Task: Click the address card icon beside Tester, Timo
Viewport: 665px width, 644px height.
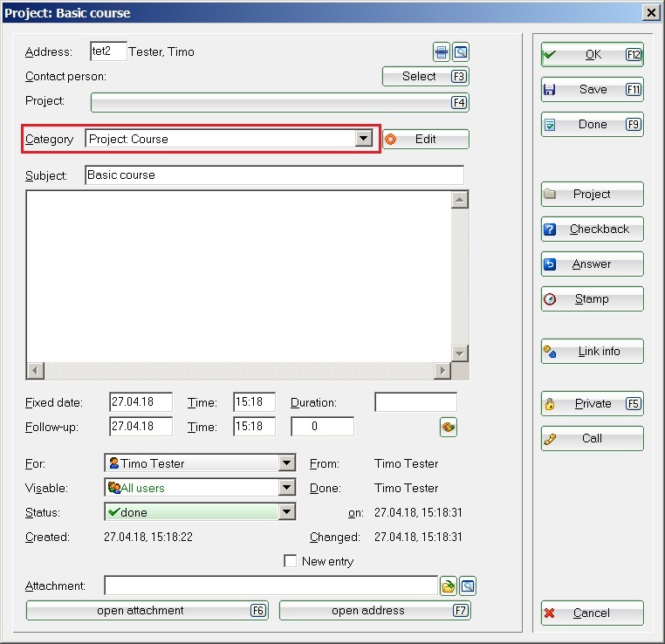Action: tap(442, 52)
